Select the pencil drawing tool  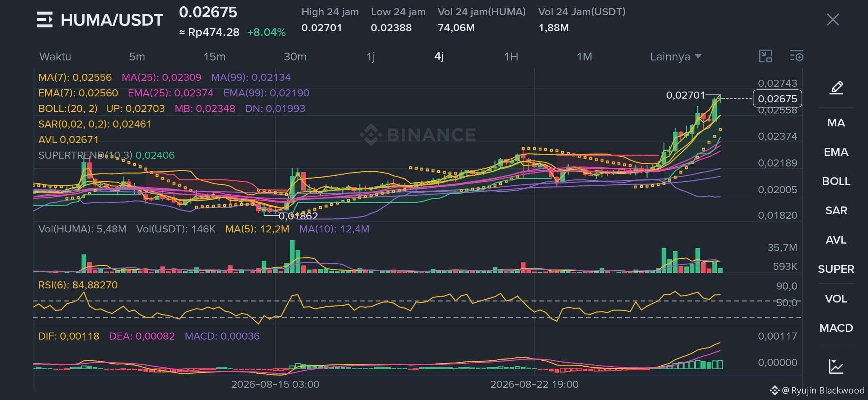click(836, 88)
